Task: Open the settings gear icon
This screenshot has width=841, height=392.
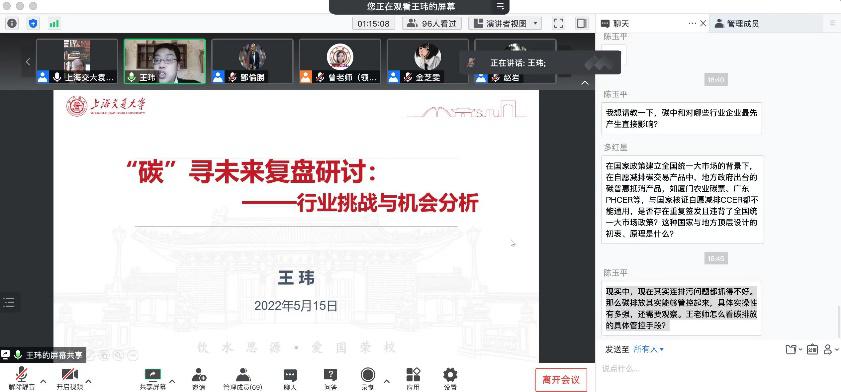Action: (x=450, y=378)
